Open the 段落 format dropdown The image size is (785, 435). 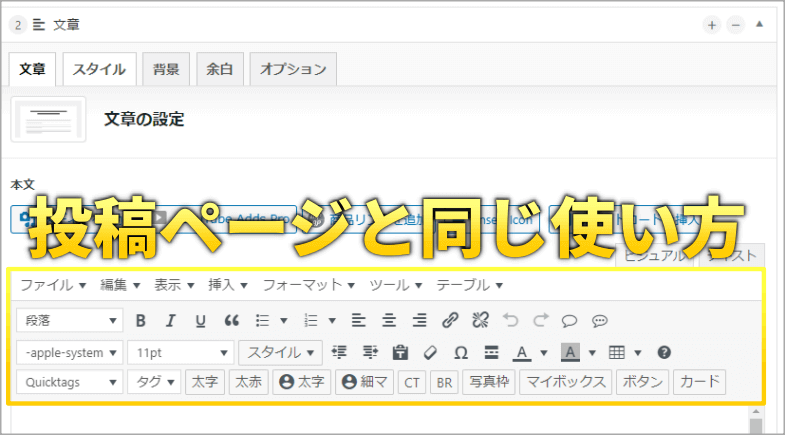(x=70, y=320)
